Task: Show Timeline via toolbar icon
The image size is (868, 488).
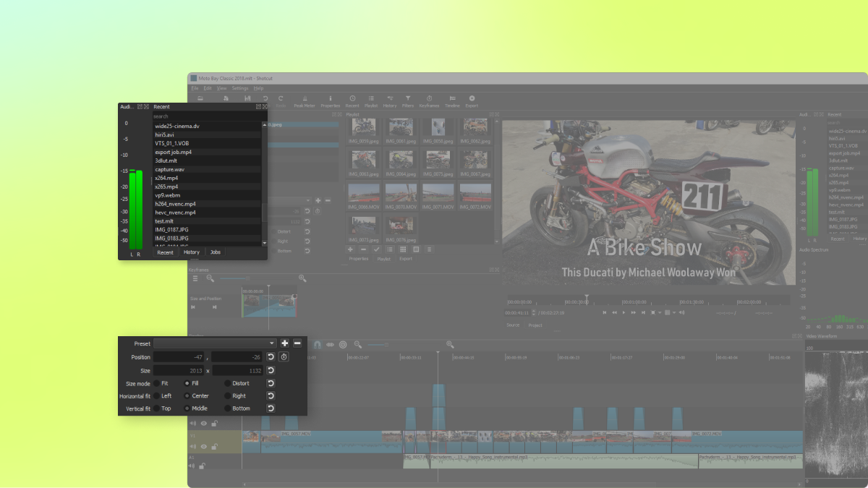Action: point(452,100)
